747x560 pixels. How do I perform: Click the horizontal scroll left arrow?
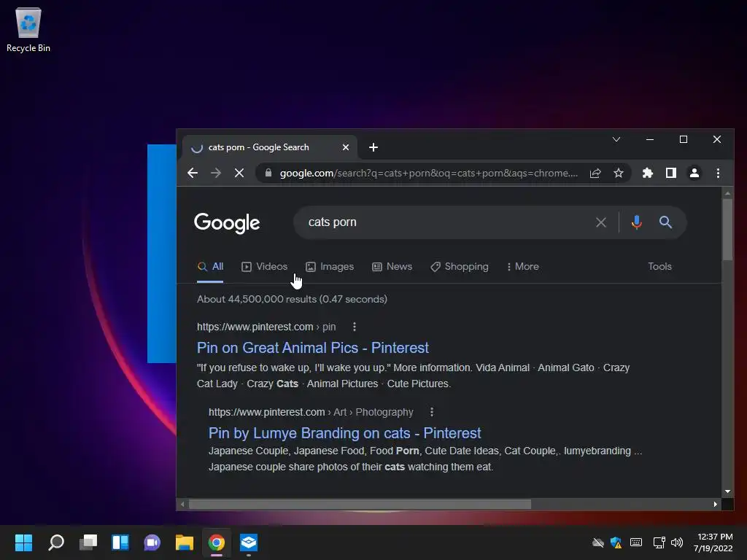[x=182, y=504]
